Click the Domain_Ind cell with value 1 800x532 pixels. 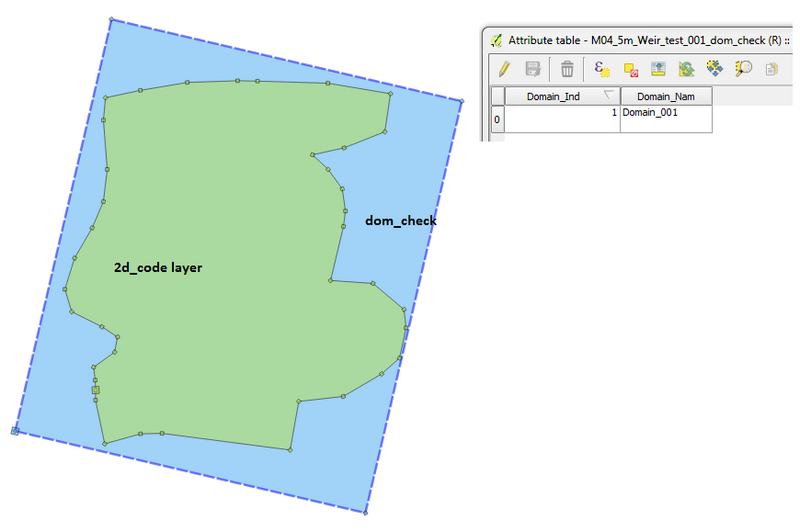562,114
